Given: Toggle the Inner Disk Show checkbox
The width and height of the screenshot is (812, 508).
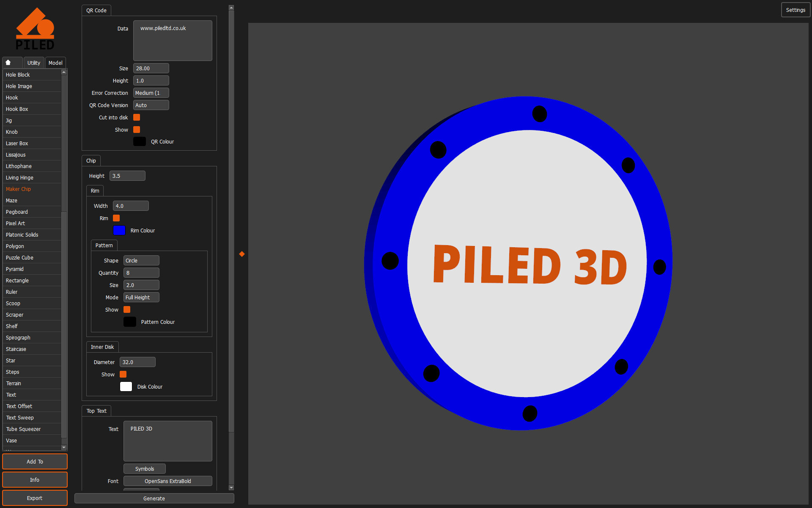Looking at the screenshot, I should (123, 374).
